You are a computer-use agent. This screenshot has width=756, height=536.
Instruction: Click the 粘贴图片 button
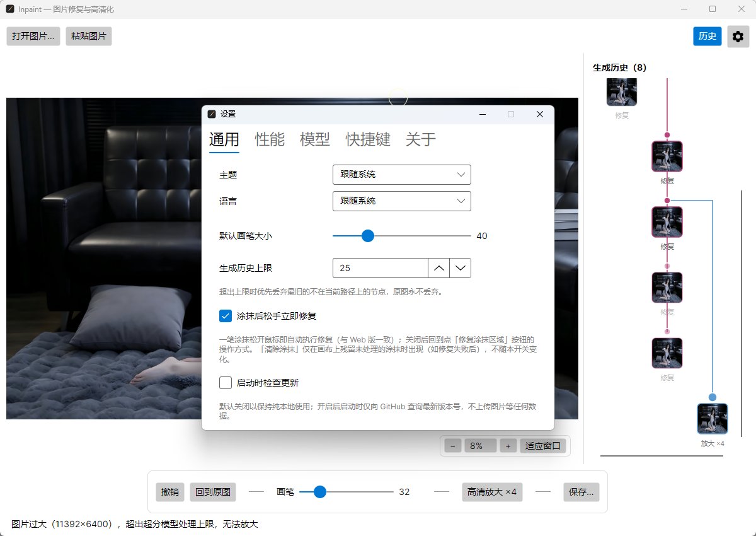coord(89,36)
